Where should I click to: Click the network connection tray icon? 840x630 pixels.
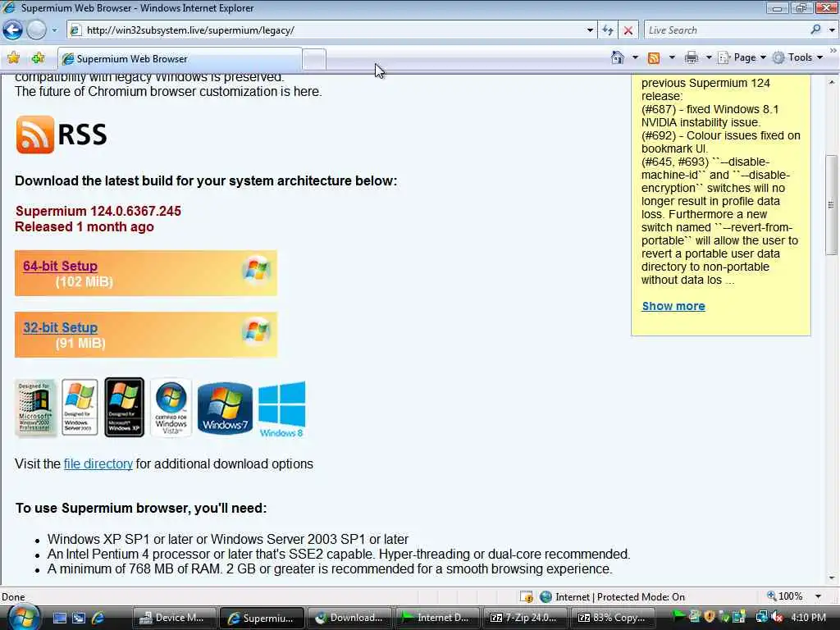[x=761, y=617]
